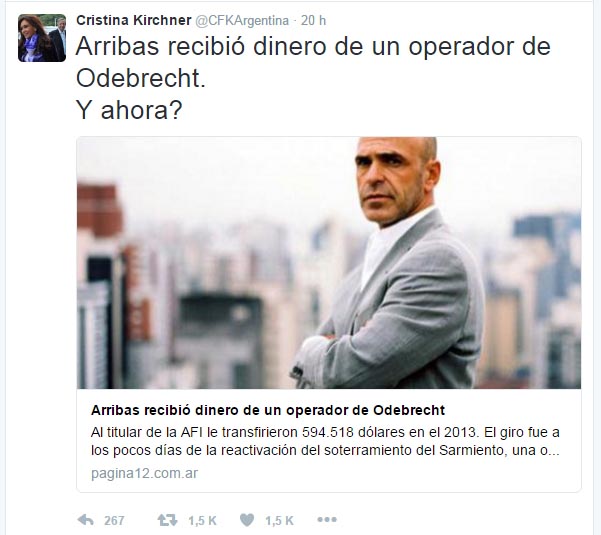Click the Cristina Kirchner display name
Screen dimensions: 601x535
coord(134,20)
